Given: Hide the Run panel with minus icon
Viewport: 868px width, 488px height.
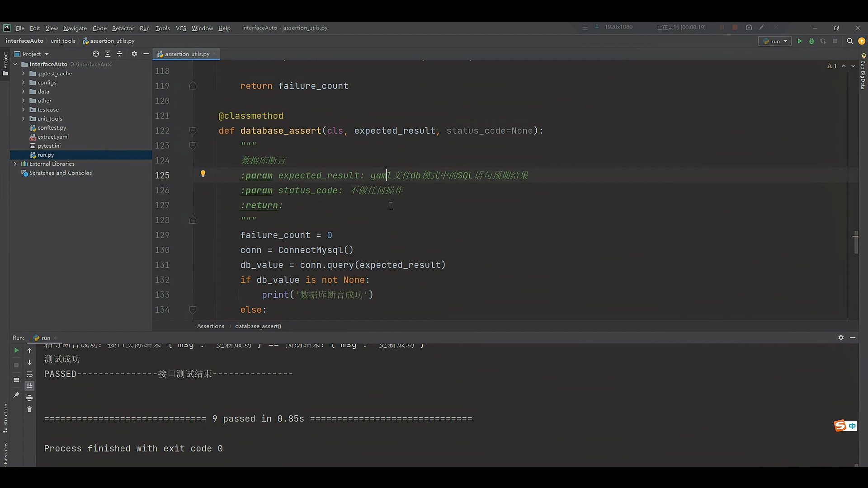Looking at the screenshot, I should point(853,338).
